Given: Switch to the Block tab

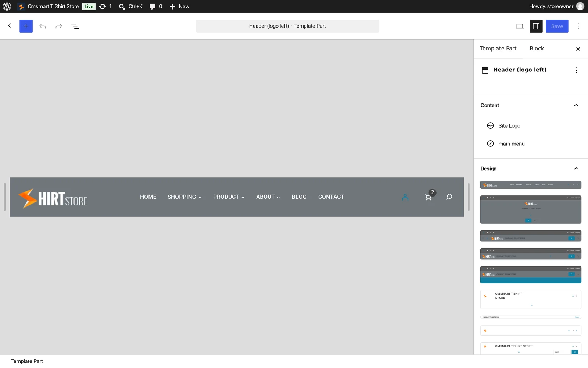Looking at the screenshot, I should click(x=537, y=49).
